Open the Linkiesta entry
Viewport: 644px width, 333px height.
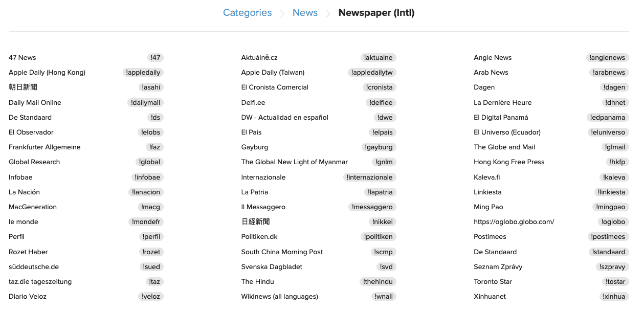[x=487, y=192]
